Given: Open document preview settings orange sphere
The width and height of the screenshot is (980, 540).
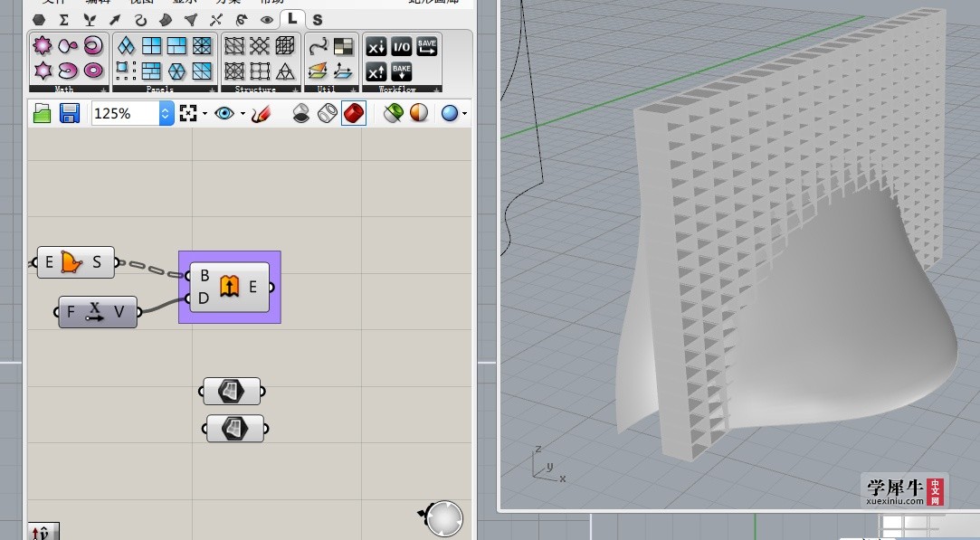Looking at the screenshot, I should (419, 113).
